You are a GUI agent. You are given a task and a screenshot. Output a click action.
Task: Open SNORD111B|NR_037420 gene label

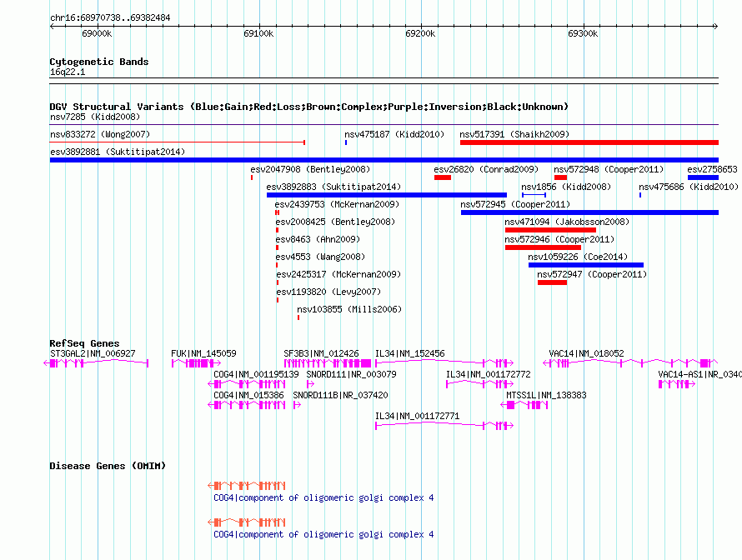340,395
